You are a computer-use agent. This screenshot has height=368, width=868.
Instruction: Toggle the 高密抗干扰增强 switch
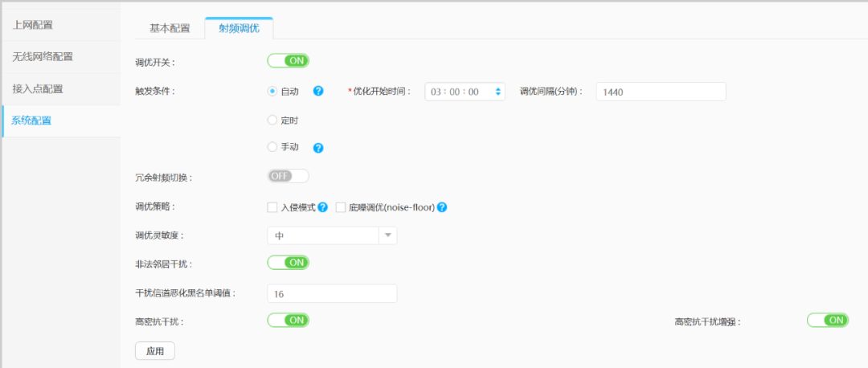[827, 320]
